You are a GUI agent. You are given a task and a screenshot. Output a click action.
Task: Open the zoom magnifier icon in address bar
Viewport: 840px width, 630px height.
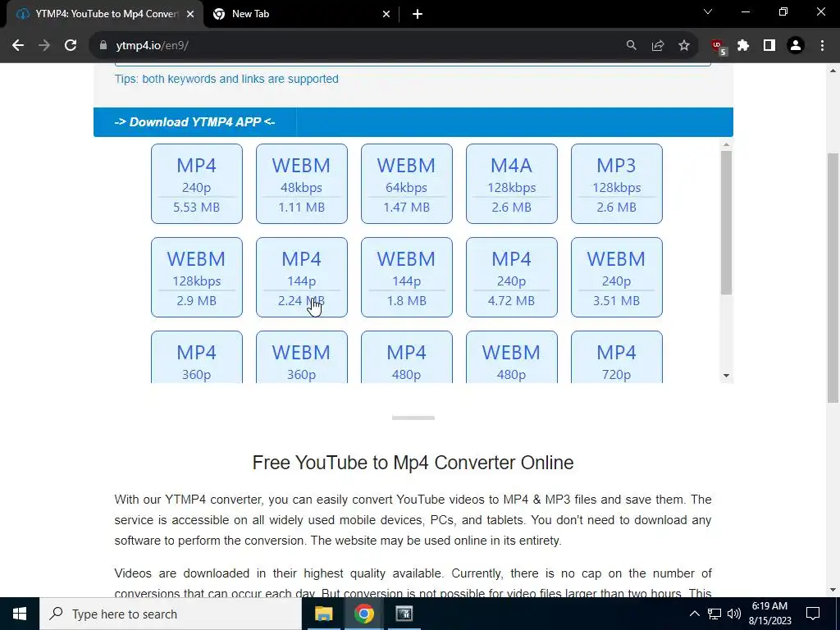click(x=632, y=46)
